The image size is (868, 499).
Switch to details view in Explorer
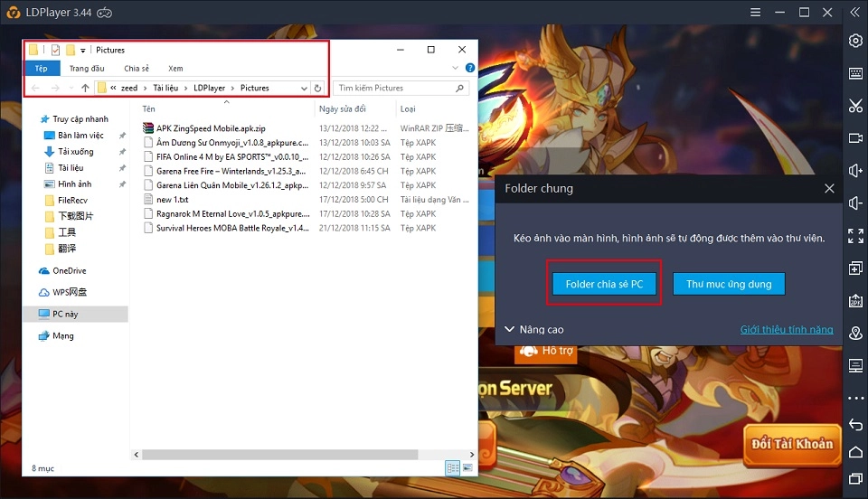[452, 467]
